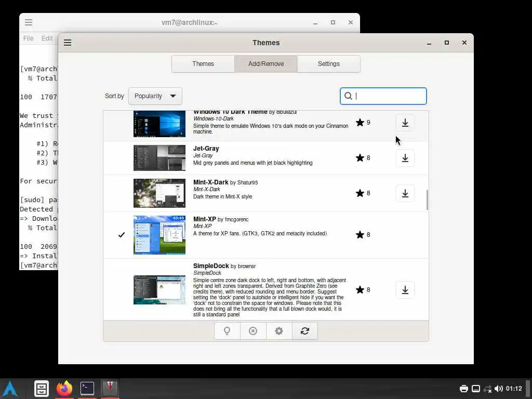Click the SimpleDock star rating
Image resolution: width=532 pixels, height=399 pixels.
tap(363, 290)
